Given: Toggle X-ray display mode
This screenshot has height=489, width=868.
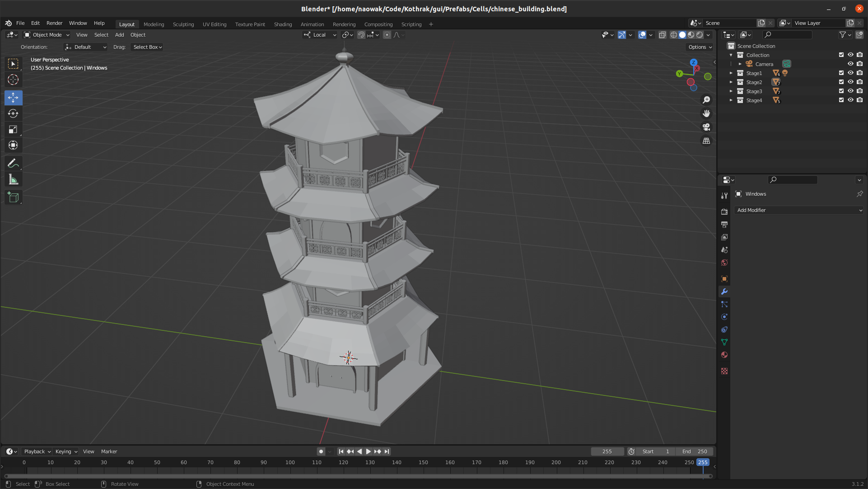Looking at the screenshot, I should 662,35.
